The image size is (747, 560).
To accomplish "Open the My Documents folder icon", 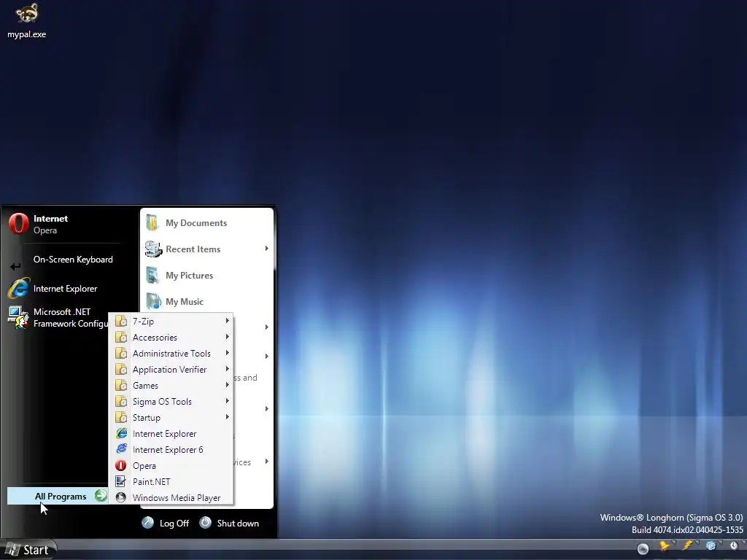I will 152,223.
